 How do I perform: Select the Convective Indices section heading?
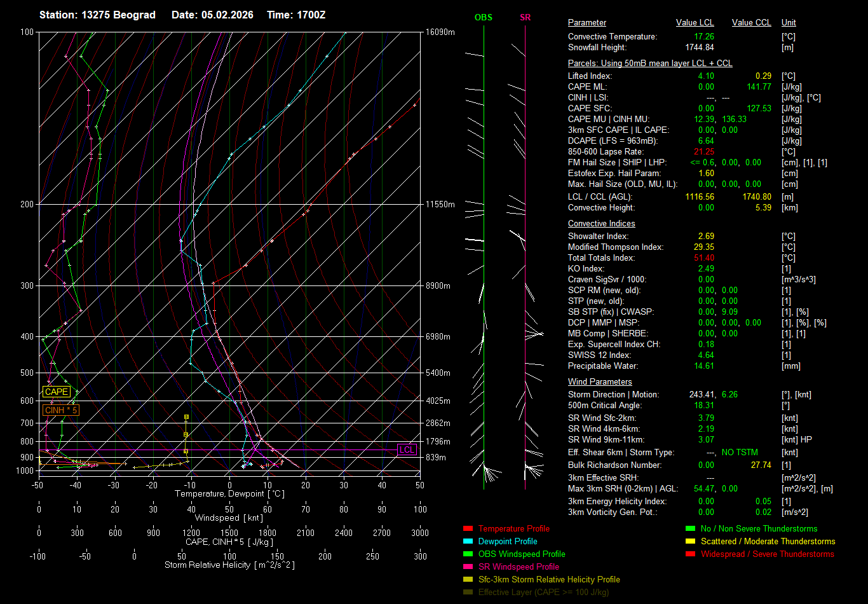(x=601, y=224)
